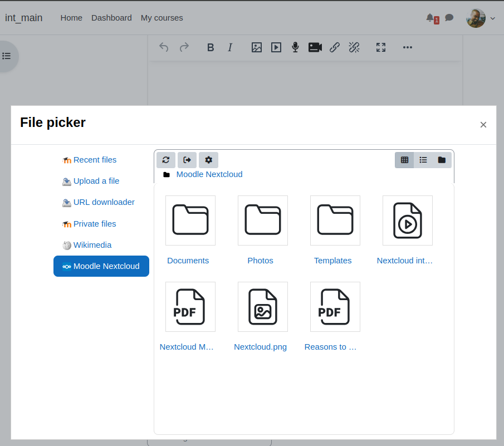Click the Nextcloud M… file name
Viewport: 504px width, 446px height.
coord(187,347)
